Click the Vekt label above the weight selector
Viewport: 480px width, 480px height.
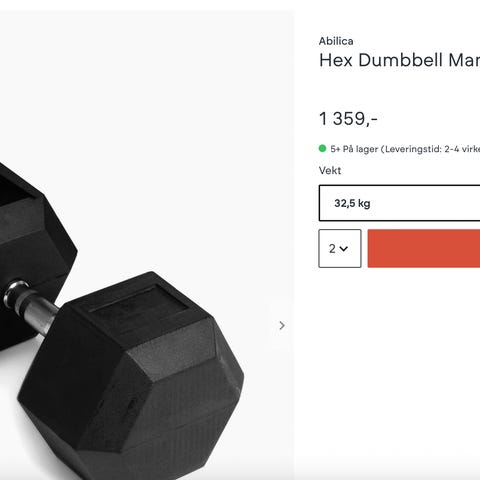330,170
